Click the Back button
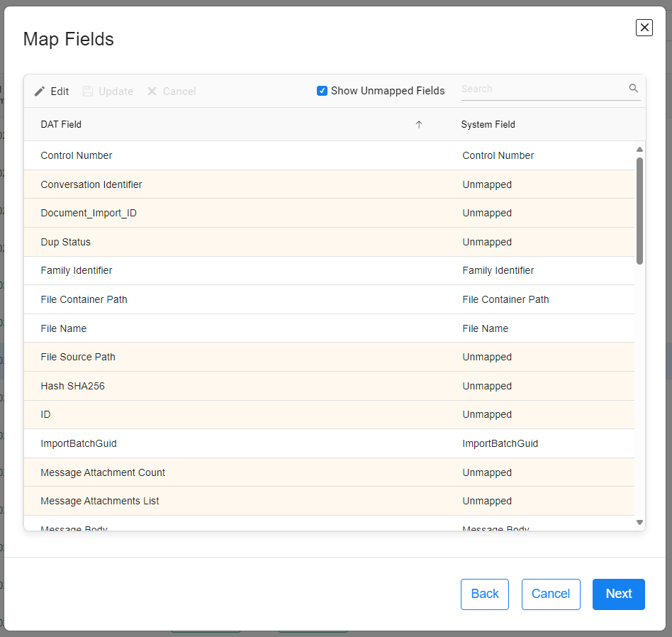 pos(485,594)
